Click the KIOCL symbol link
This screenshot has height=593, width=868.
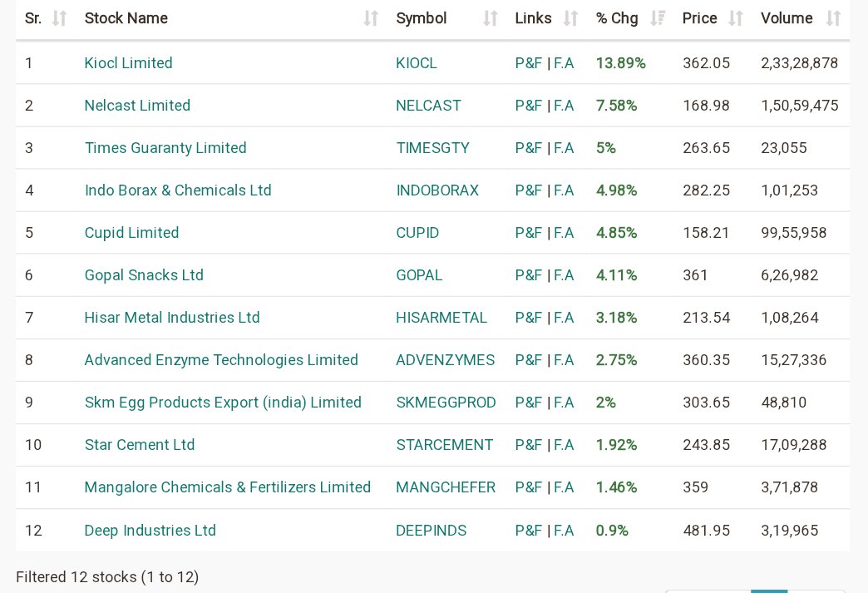(x=417, y=63)
